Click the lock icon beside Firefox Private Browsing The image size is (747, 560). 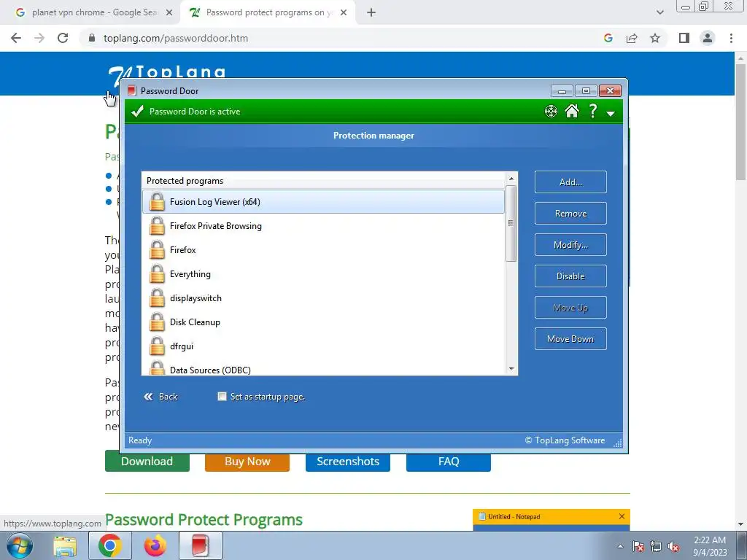tap(156, 226)
